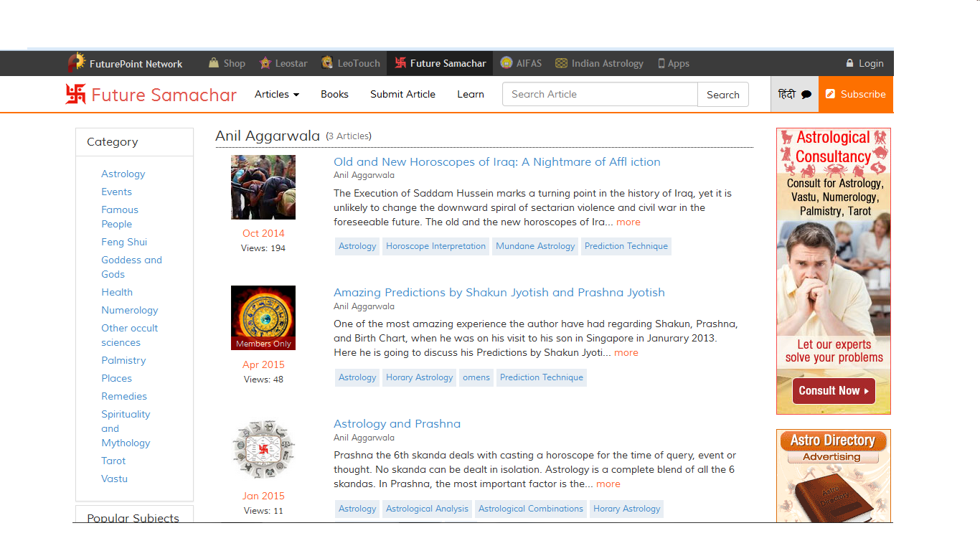The image size is (980, 551).
Task: Open the Astrology and Prashna chart thumbnail
Action: [x=263, y=449]
